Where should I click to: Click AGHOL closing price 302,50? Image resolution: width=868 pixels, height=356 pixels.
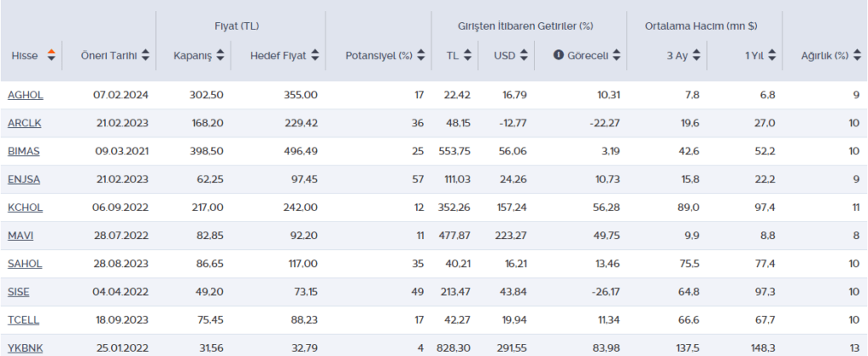pos(207,95)
